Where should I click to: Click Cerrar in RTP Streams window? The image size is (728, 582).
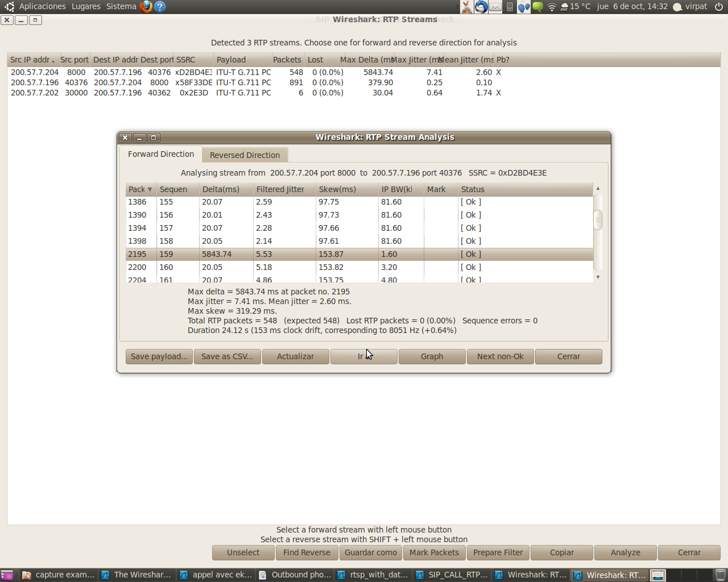pos(689,552)
